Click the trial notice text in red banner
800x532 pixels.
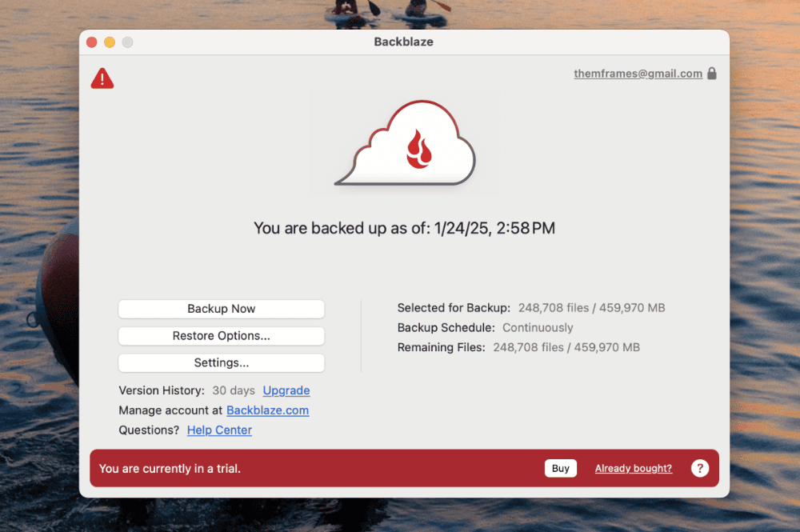coord(170,469)
